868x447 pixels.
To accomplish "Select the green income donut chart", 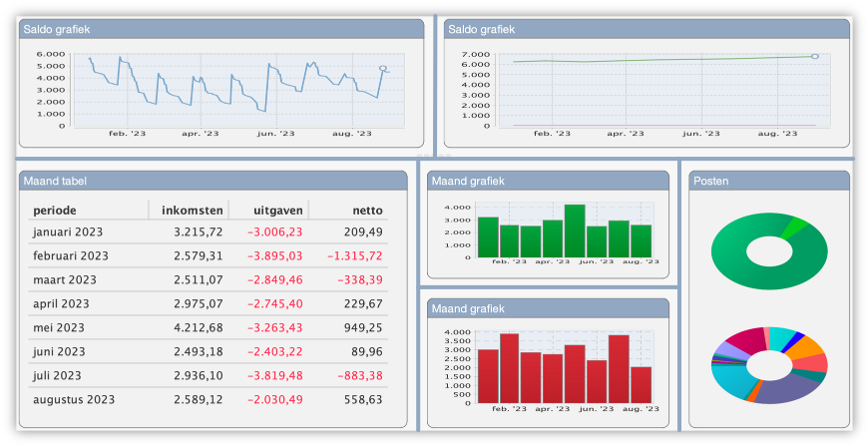I will pos(769,250).
